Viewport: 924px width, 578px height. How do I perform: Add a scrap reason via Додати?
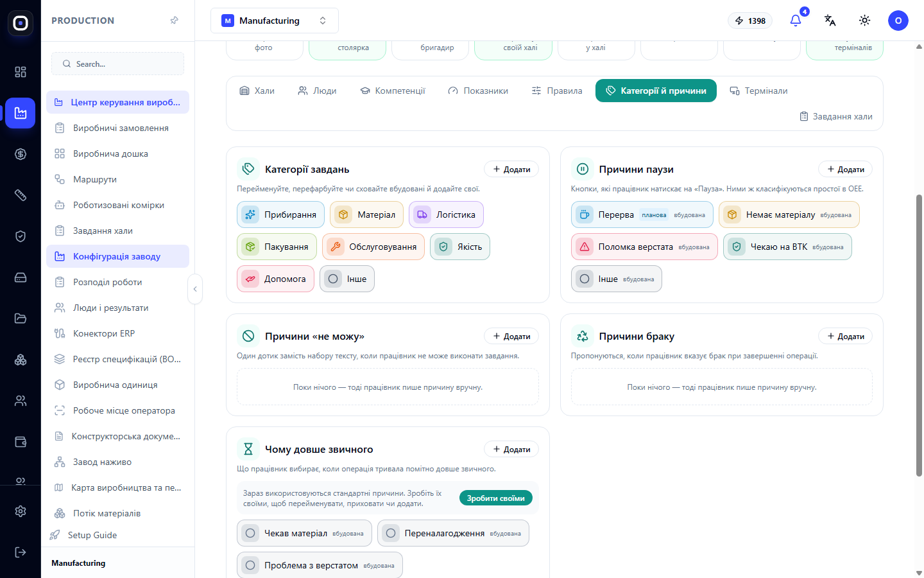[846, 336]
